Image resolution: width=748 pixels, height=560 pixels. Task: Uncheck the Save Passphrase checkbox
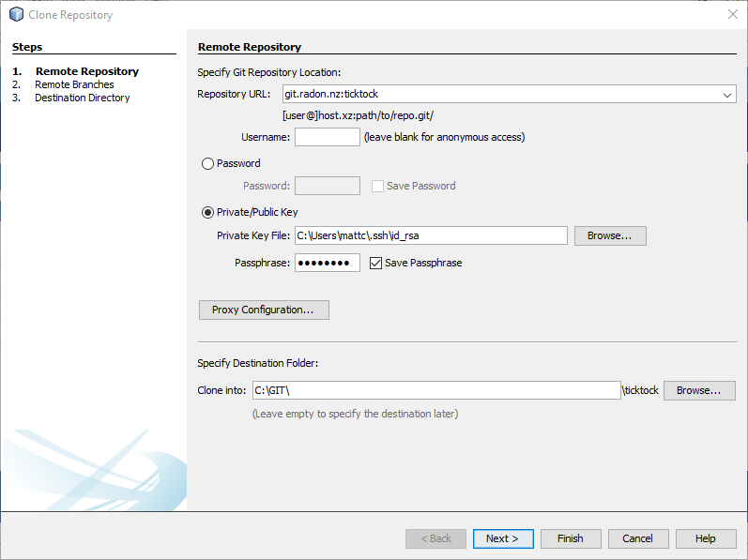(x=376, y=263)
